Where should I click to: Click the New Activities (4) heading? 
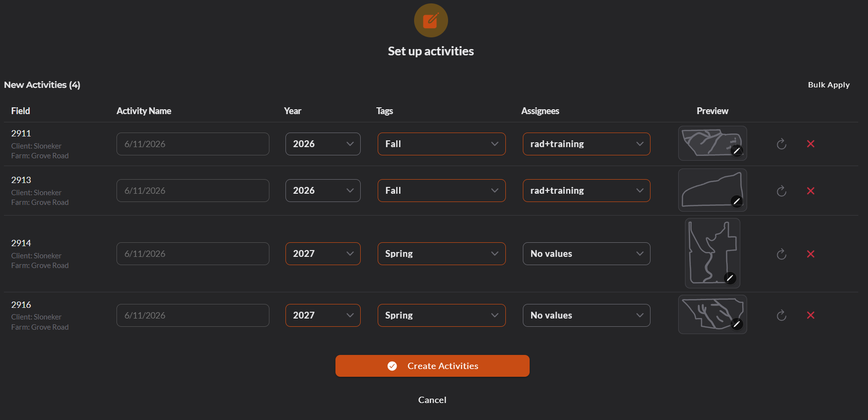point(42,84)
